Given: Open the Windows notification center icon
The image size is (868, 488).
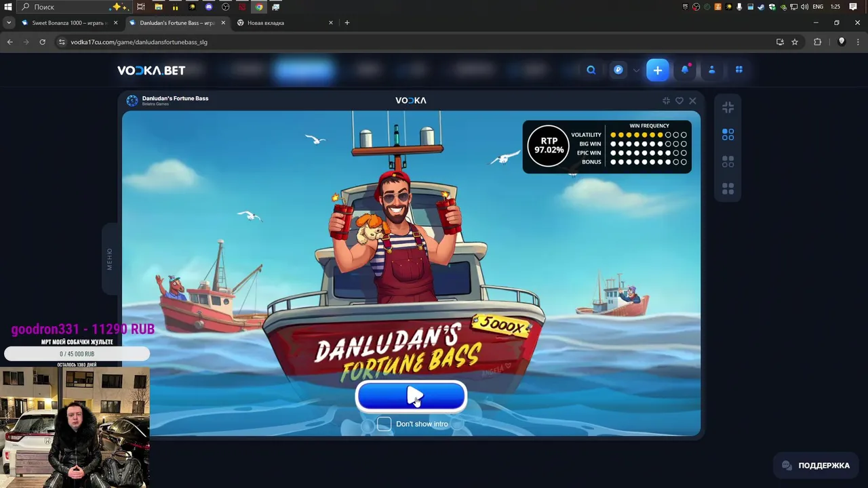Looking at the screenshot, I should [x=853, y=7].
